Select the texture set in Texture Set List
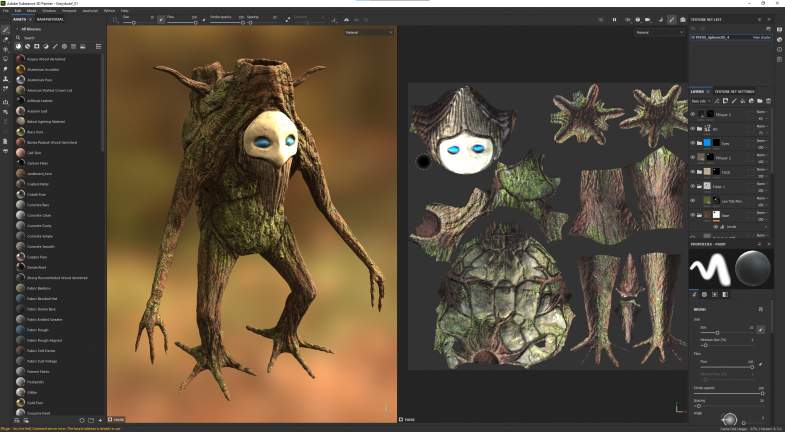785x432 pixels. click(731, 38)
